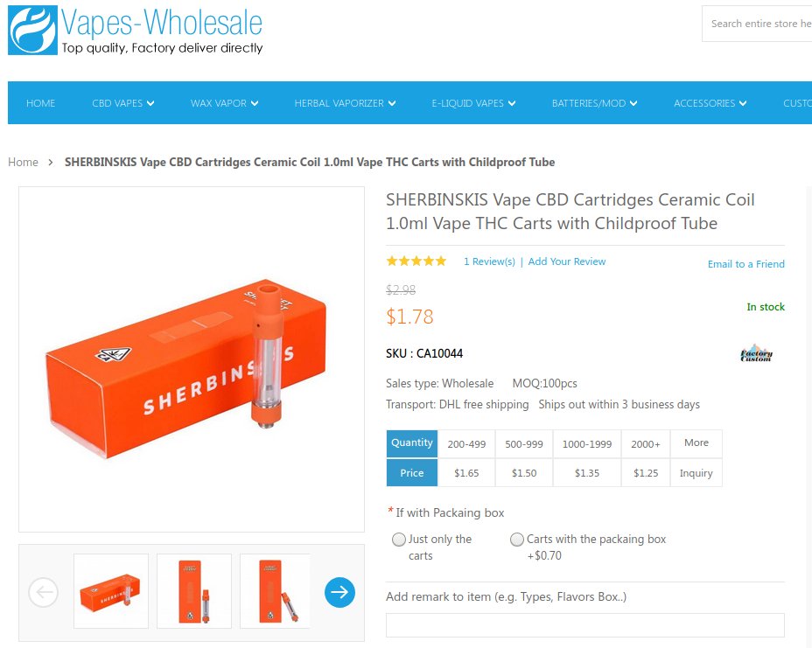Image resolution: width=812 pixels, height=648 pixels.
Task: Click the remark input field
Action: tap(585, 625)
